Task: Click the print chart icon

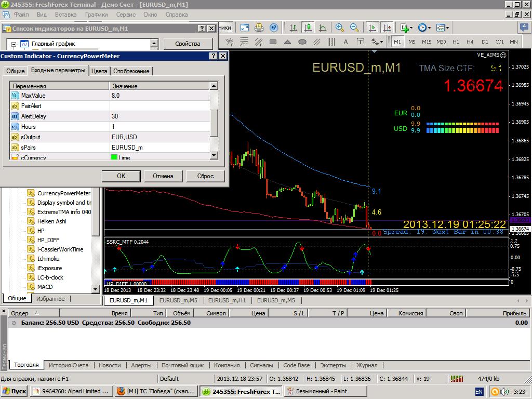Action: (259, 28)
